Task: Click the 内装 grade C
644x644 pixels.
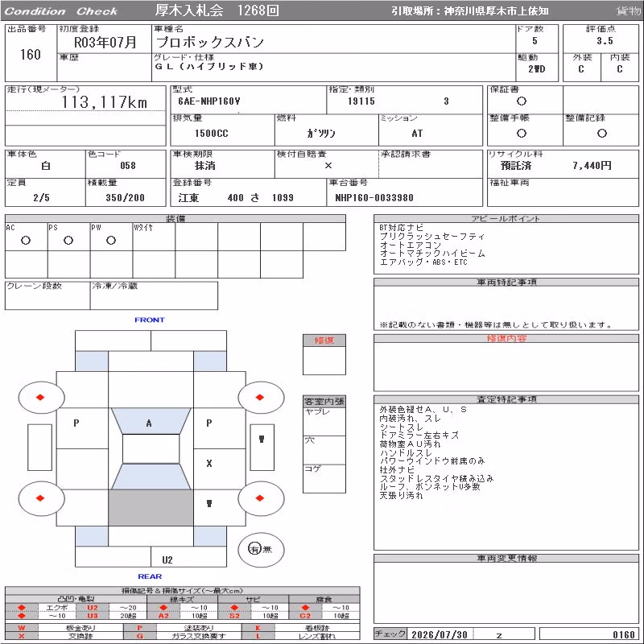Action: coord(620,69)
